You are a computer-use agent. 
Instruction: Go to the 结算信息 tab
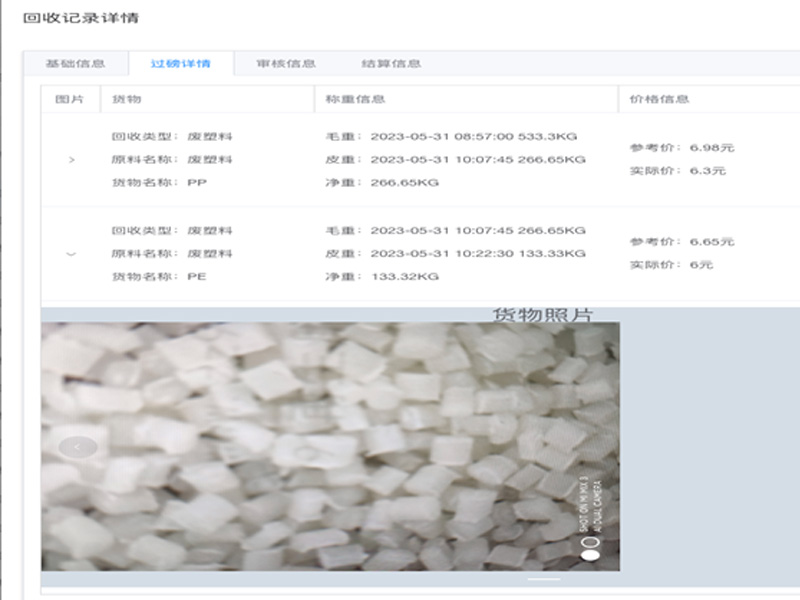(391, 63)
